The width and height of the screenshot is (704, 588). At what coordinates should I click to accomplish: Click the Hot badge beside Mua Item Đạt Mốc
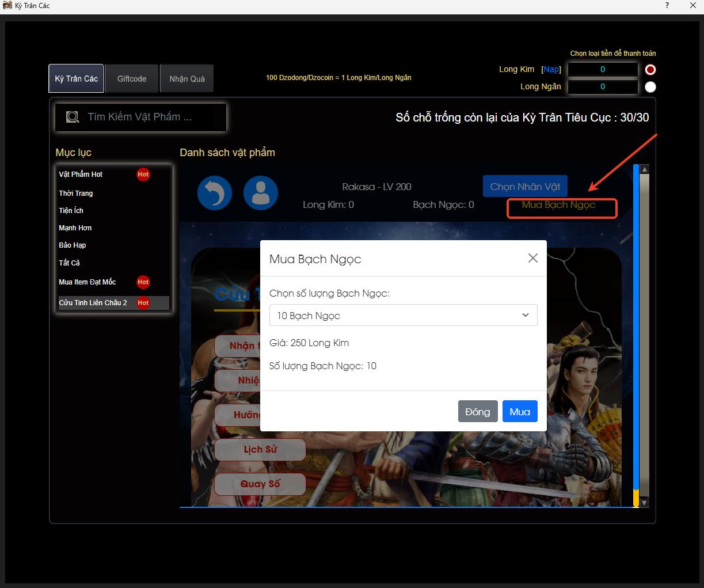pos(143,282)
